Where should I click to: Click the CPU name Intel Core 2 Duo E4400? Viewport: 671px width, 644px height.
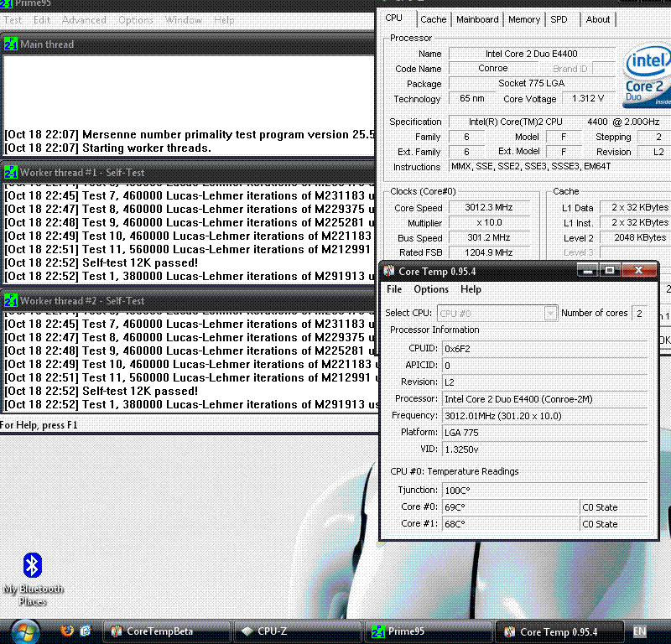[x=532, y=54]
